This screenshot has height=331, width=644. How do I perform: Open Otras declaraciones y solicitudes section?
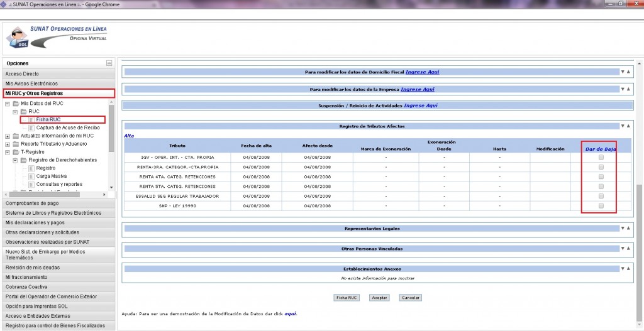click(58, 232)
